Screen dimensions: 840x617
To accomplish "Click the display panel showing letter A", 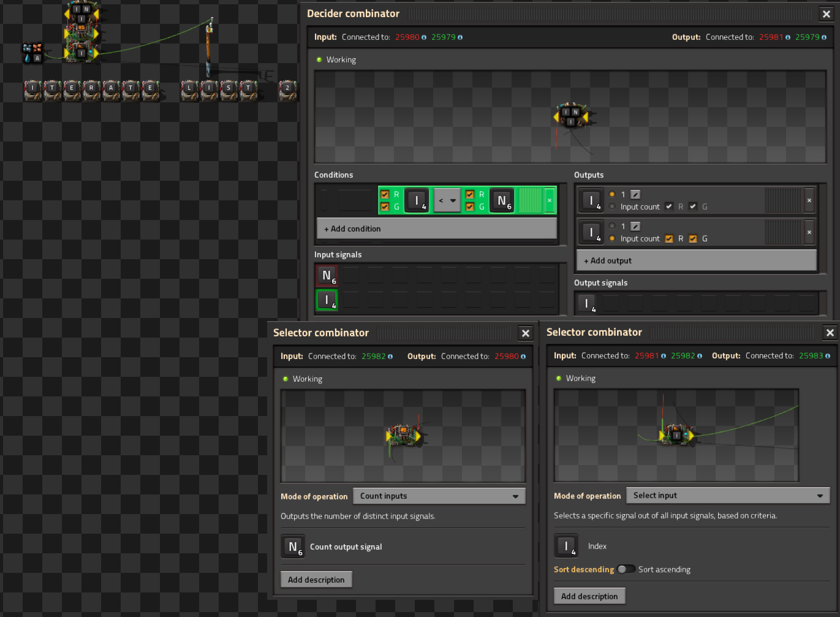I will 111,89.
